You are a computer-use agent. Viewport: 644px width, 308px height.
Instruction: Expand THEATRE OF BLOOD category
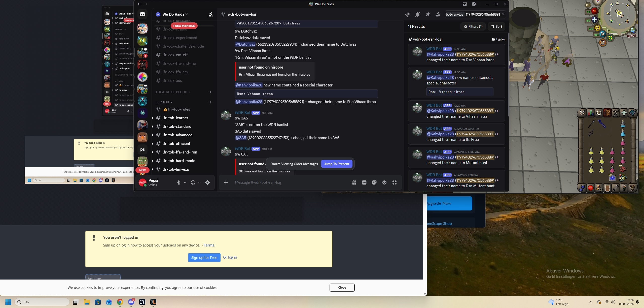pos(173,92)
